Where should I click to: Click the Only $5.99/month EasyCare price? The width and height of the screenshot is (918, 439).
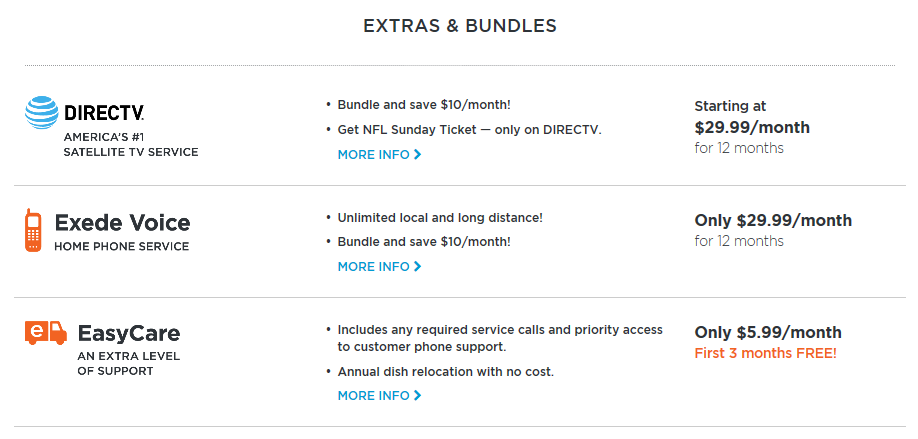(x=768, y=332)
